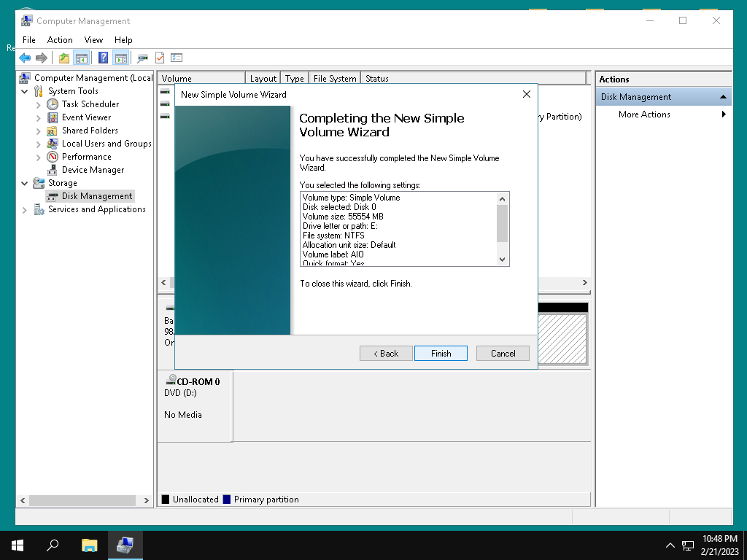Open the Windows taskbar search icon

53,545
